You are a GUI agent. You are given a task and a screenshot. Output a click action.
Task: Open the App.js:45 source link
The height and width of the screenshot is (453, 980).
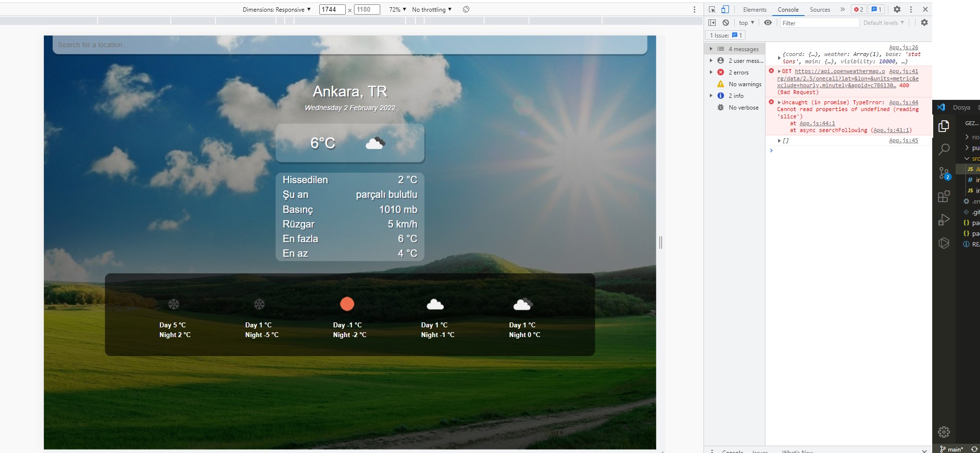point(903,140)
